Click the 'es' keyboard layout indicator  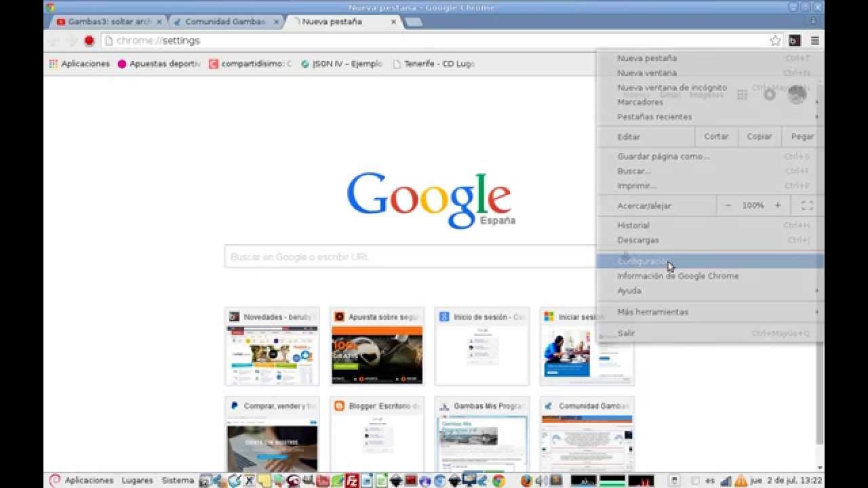(710, 481)
